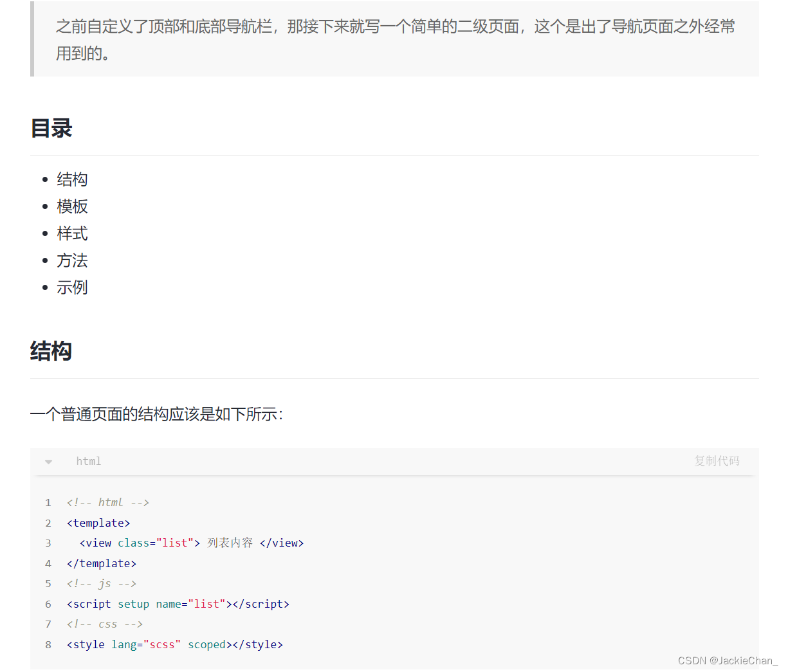
Task: Click line number 1 in code gutter
Action: coord(48,503)
